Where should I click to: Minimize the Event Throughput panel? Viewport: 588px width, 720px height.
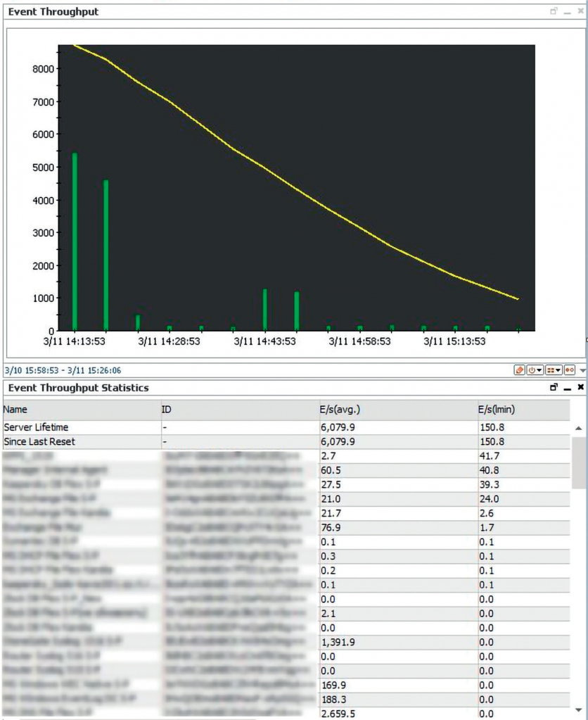pos(568,13)
